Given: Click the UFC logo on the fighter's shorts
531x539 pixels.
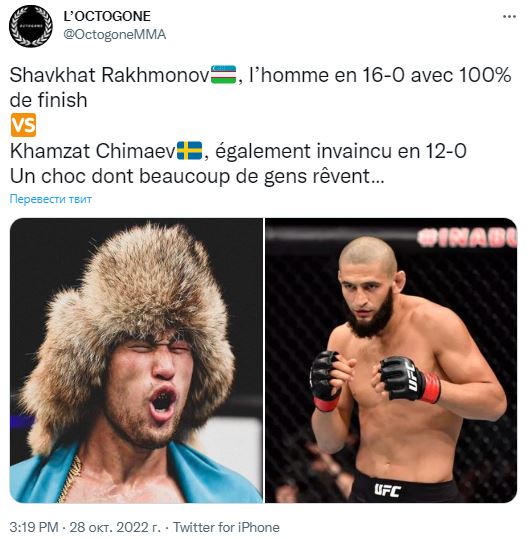Looking at the screenshot, I should click(387, 490).
